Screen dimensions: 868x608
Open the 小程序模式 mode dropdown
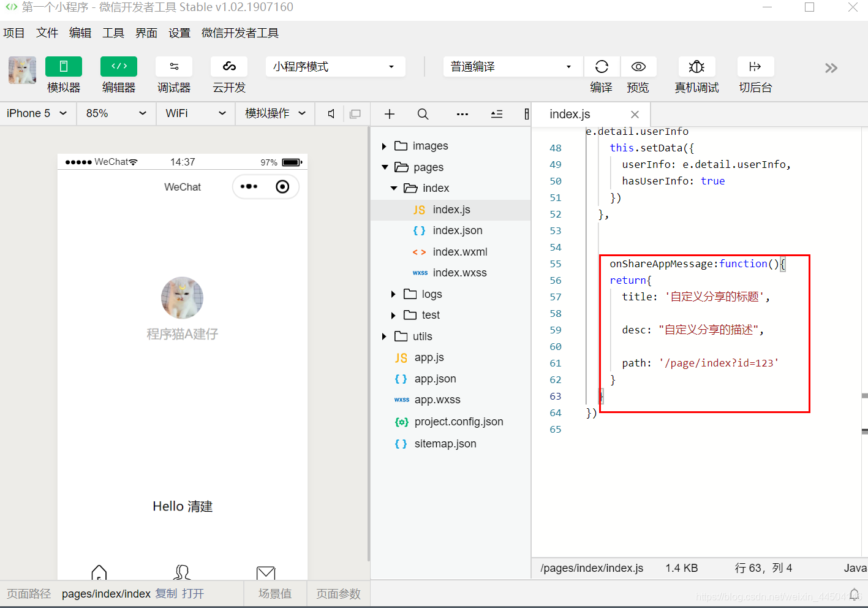tap(335, 66)
